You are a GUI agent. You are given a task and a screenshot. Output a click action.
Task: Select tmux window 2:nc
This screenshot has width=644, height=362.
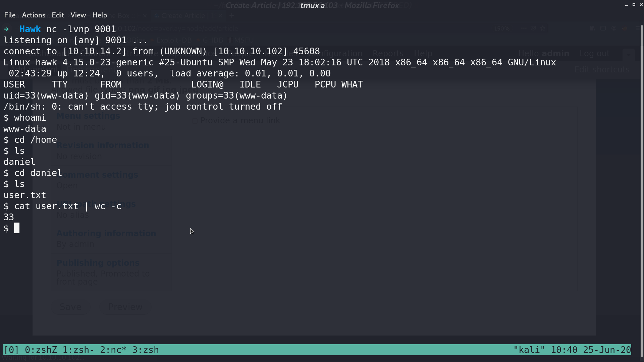click(x=113, y=350)
